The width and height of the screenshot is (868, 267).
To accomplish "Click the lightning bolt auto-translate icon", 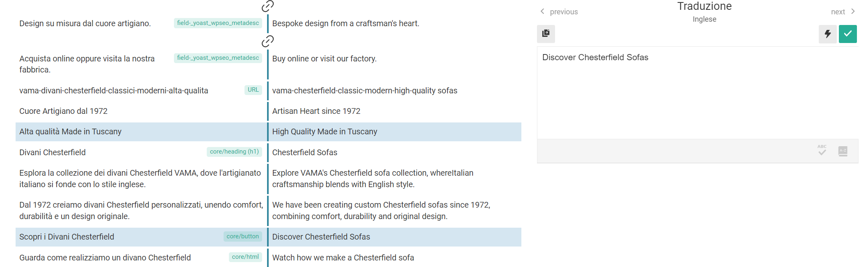I will point(828,34).
